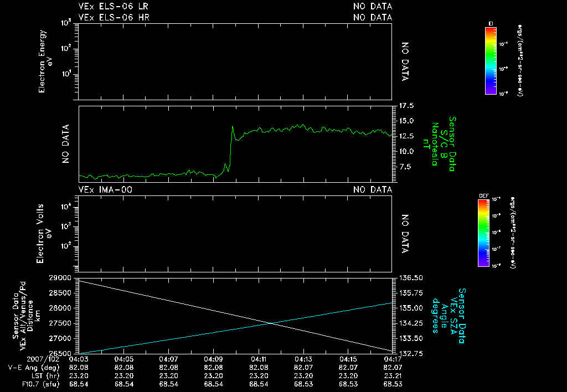The width and height of the screenshot is (567, 392).
Task: Click the 136.50 tick on the SZA axis
Action: 411,278
